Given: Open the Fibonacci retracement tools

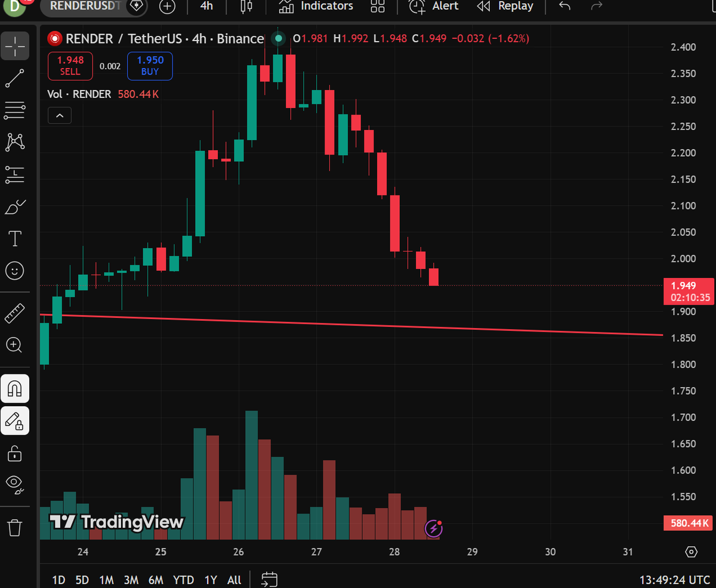Looking at the screenshot, I should (15, 110).
